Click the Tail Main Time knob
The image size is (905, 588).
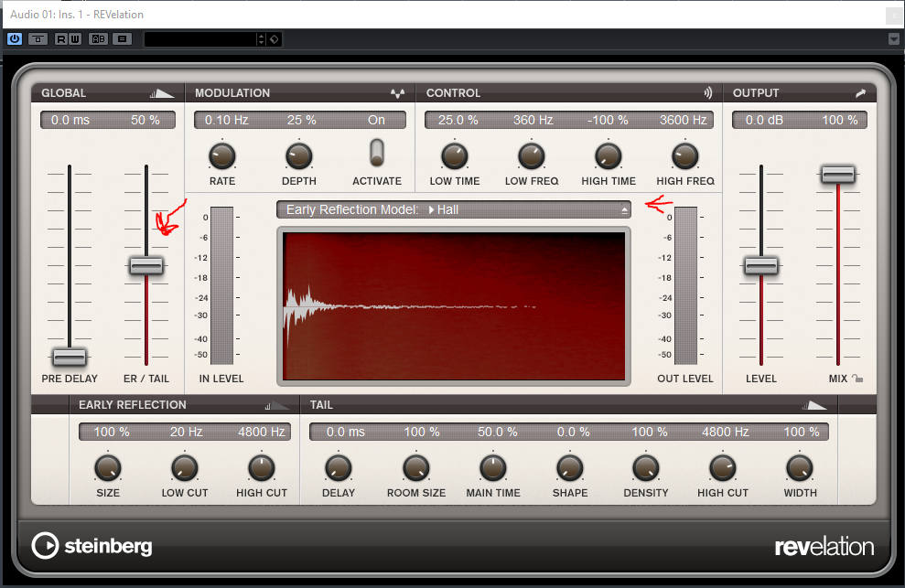[493, 468]
